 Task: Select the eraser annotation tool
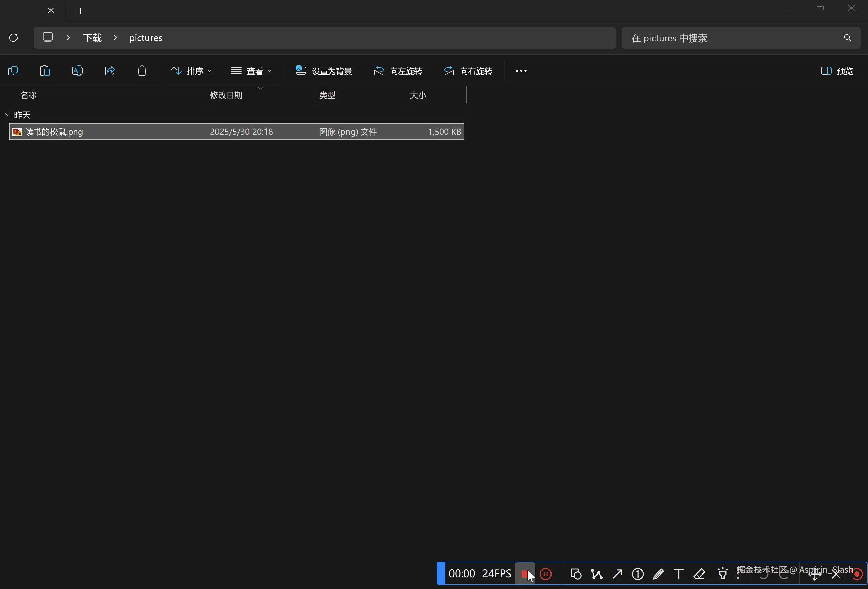coord(699,574)
